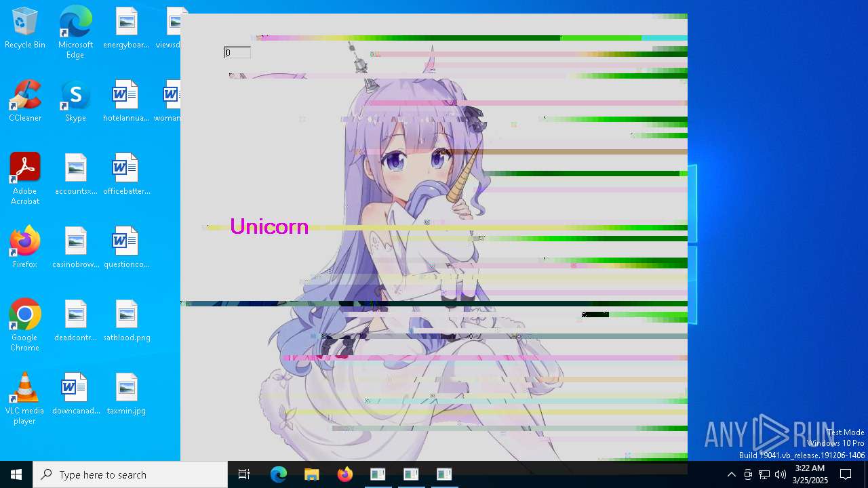Launch Firefox from desktop shortcut

(25, 248)
